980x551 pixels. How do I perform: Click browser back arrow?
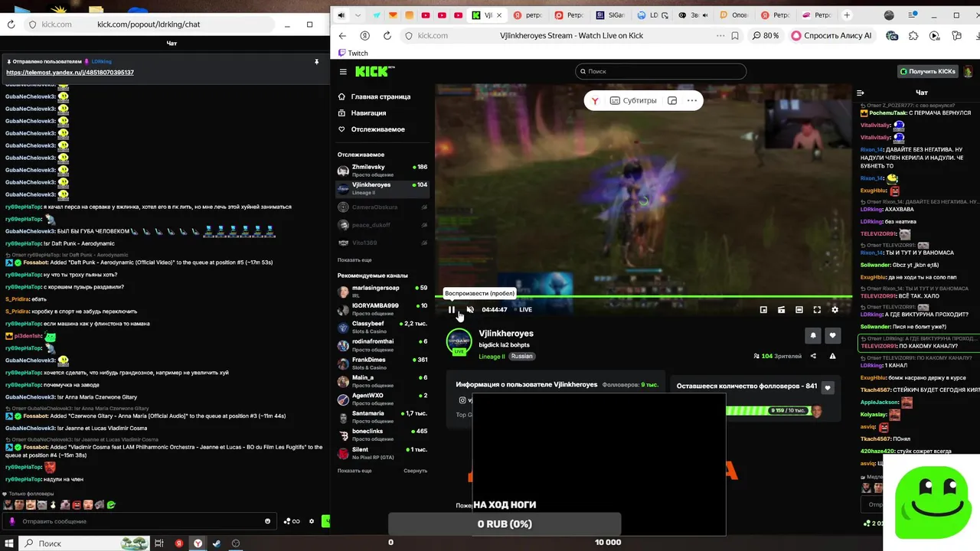tap(342, 35)
